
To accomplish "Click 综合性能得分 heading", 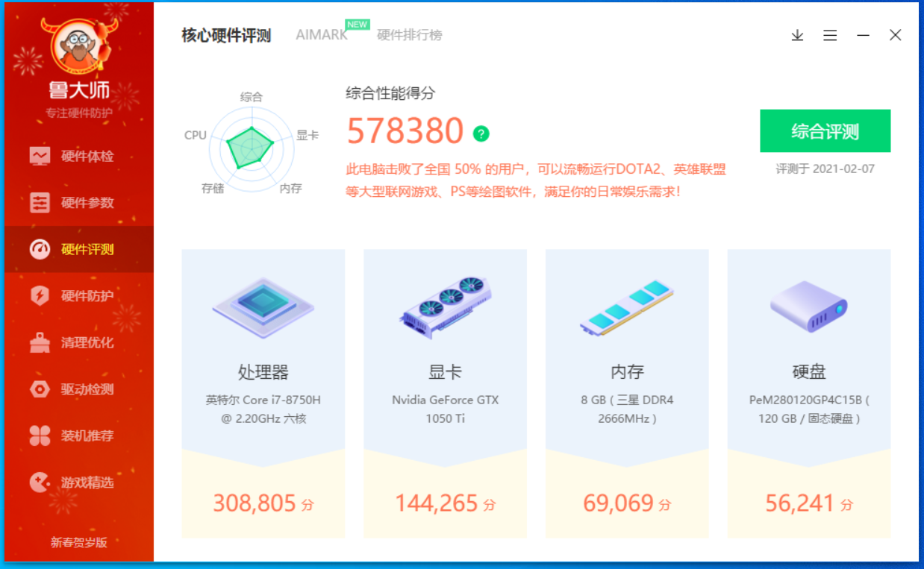I will (390, 93).
